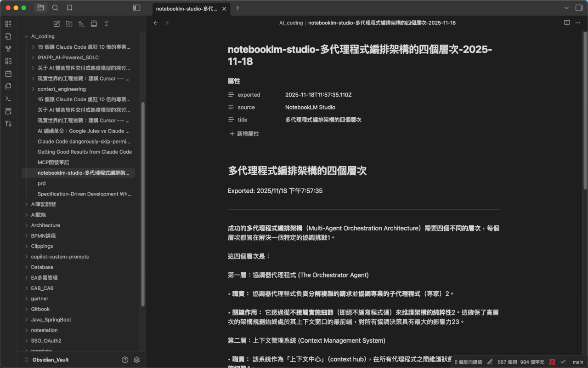Open the daily note calendar icon
The height and width of the screenshot is (368, 588).
pyautogui.click(x=8, y=73)
